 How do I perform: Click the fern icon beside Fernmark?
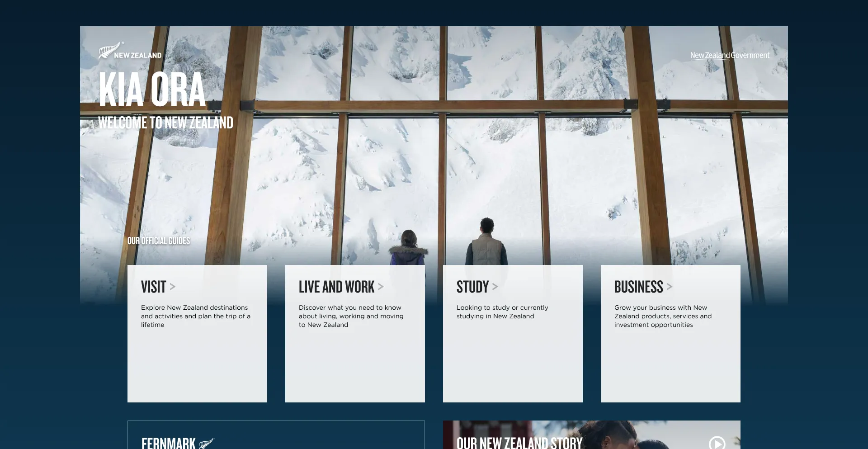click(x=206, y=443)
